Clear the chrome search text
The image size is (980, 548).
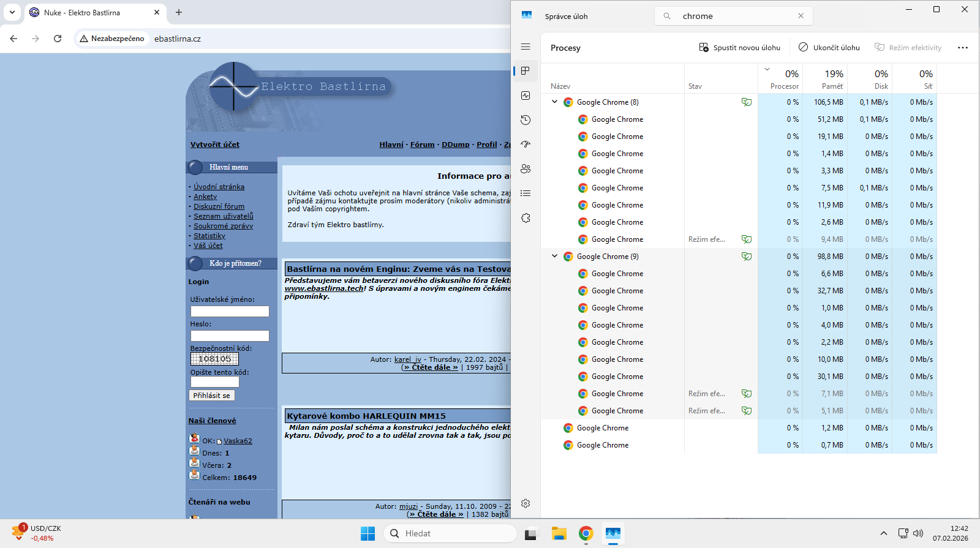(801, 16)
